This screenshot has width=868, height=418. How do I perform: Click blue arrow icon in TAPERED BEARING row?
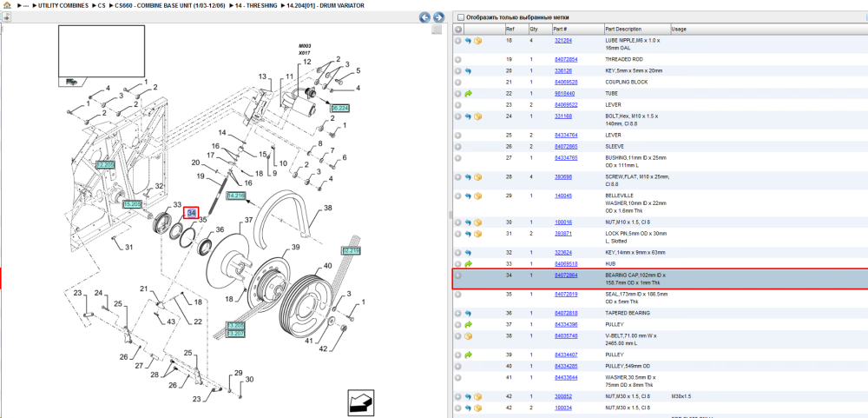point(468,313)
